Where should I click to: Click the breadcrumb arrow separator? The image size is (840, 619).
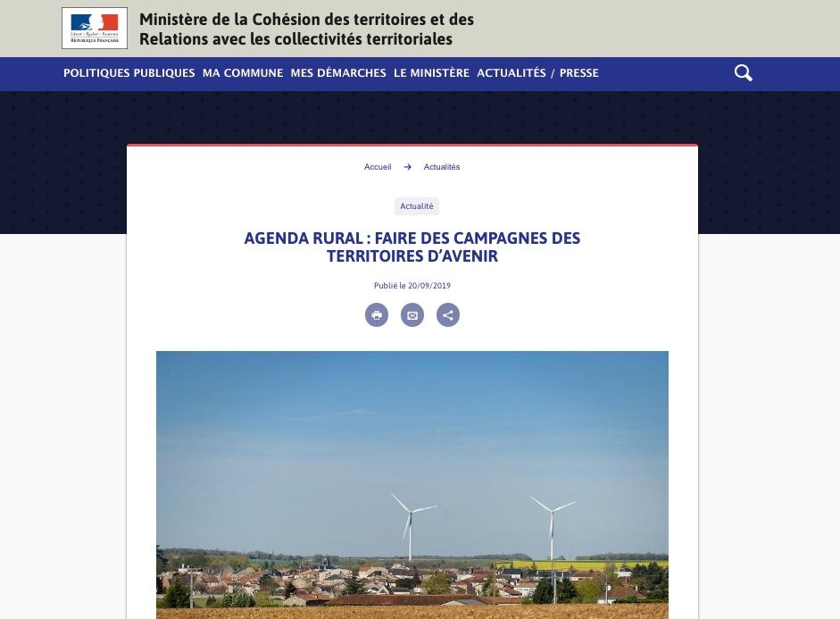pos(408,167)
